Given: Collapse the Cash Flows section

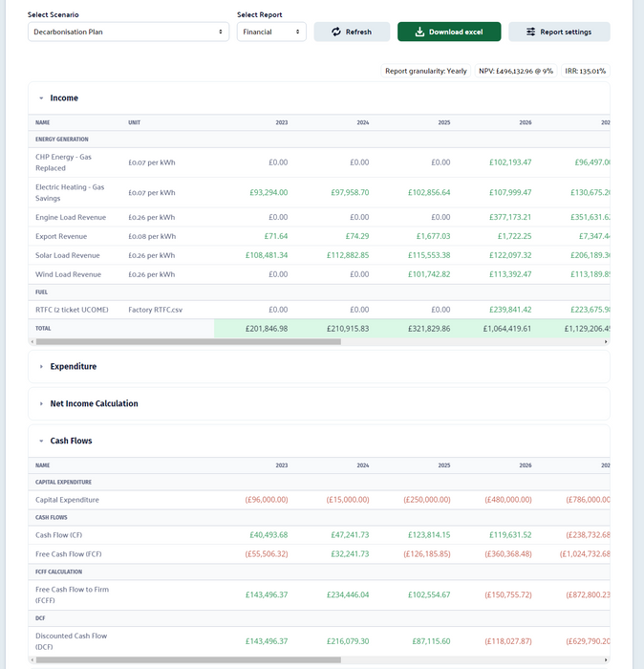Looking at the screenshot, I should pos(41,441).
